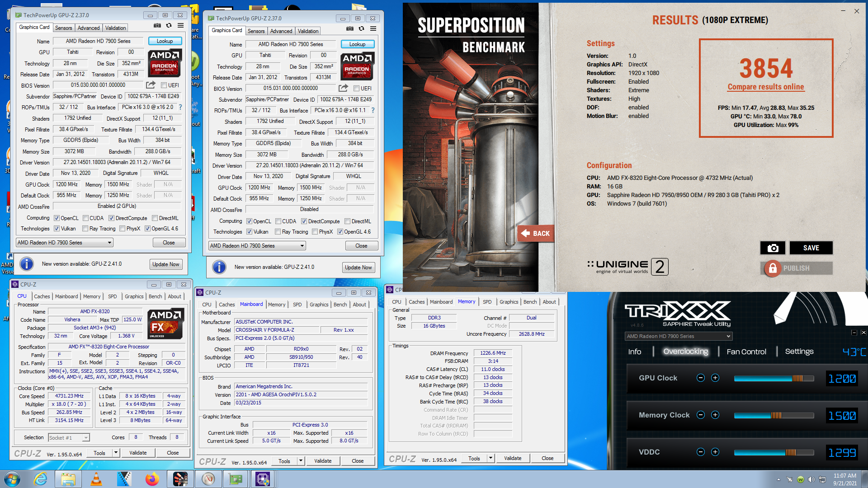Expand Tools arrow in CPU-Z Memory window

point(491,458)
